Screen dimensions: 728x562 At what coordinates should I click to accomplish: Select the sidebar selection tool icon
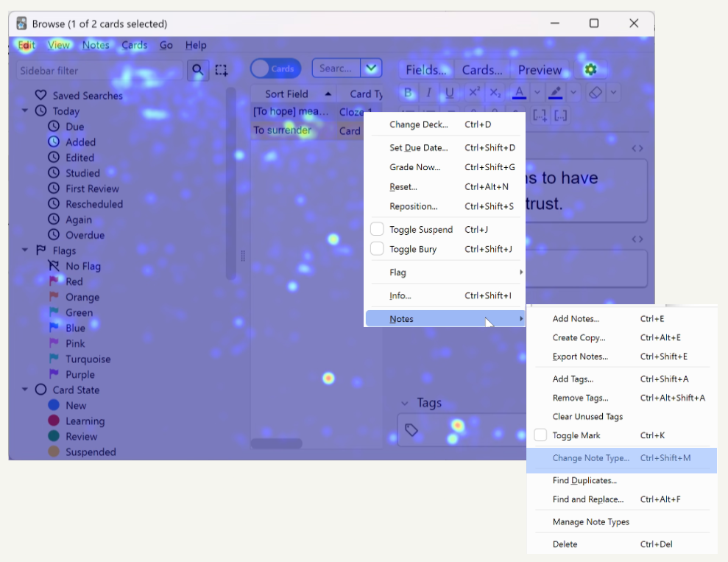coord(221,70)
